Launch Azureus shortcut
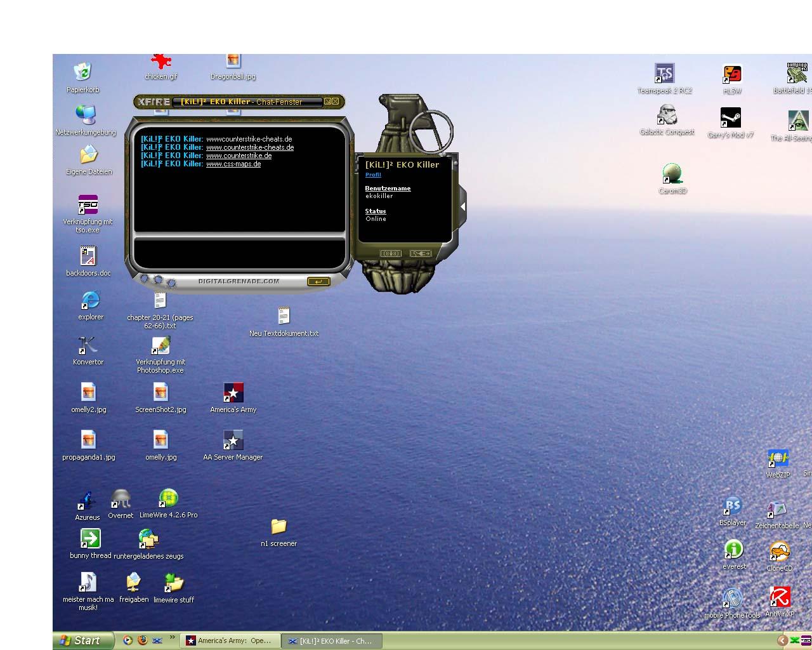 pyautogui.click(x=87, y=505)
